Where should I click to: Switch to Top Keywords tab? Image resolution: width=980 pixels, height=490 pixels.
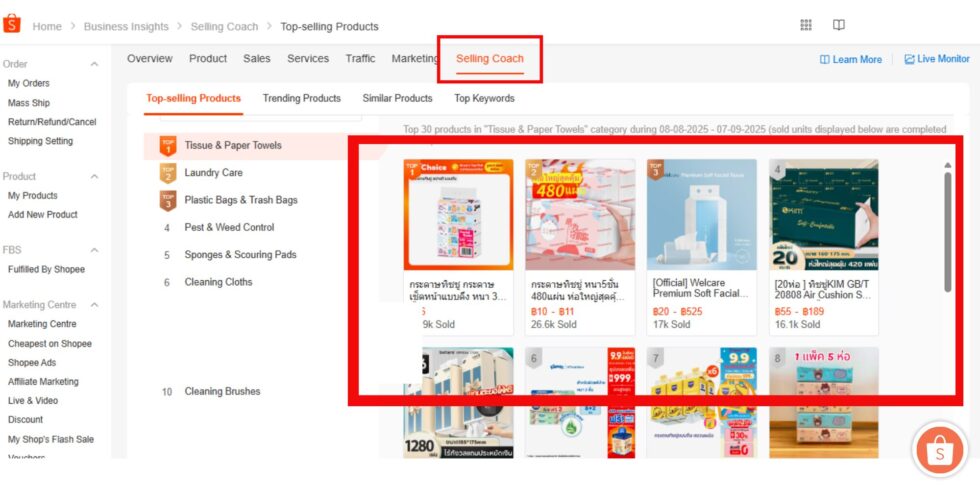click(484, 99)
